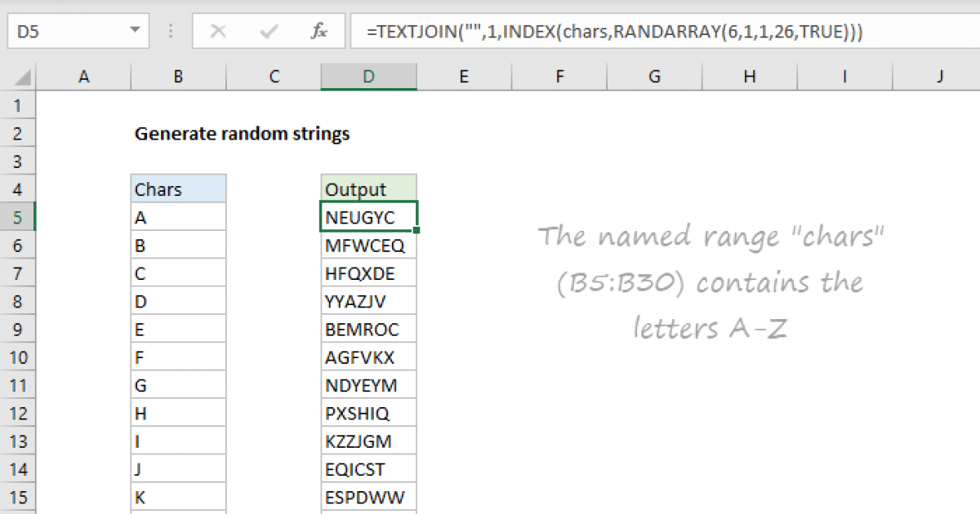This screenshot has height=514, width=980.
Task: Click the Enter checkmark formula icon
Action: 269,32
